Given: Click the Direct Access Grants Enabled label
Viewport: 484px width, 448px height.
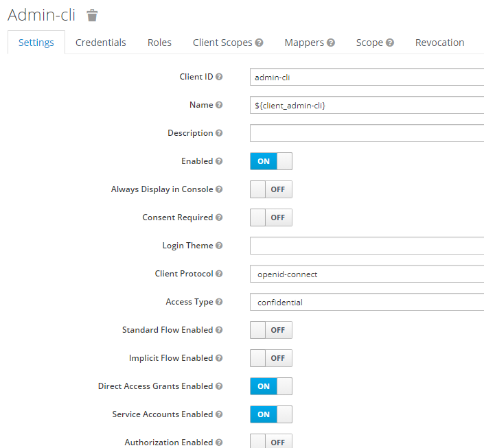Looking at the screenshot, I should click(x=155, y=386).
